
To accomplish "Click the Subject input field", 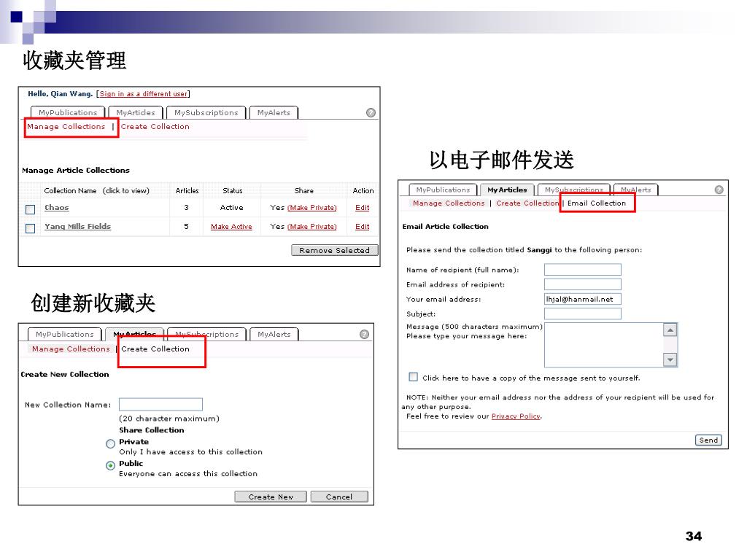I will [583, 314].
